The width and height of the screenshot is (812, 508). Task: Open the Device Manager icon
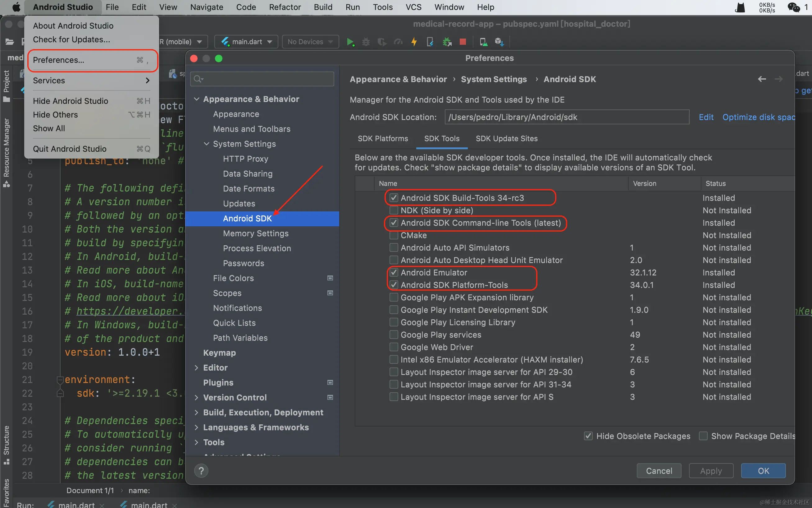click(x=483, y=42)
